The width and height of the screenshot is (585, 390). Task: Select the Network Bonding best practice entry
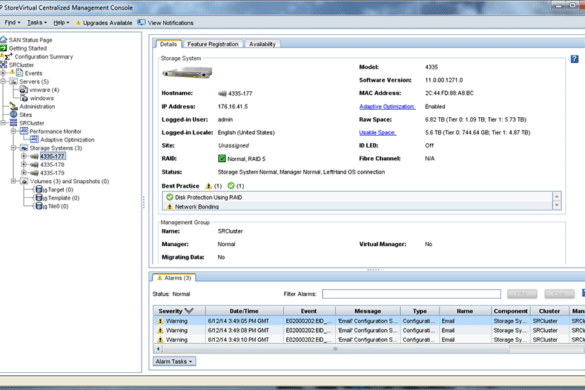pos(357,206)
